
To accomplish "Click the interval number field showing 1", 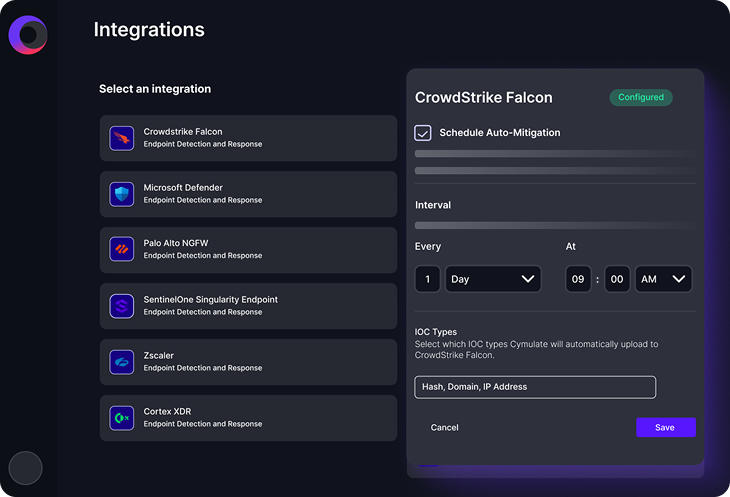I will coord(427,279).
